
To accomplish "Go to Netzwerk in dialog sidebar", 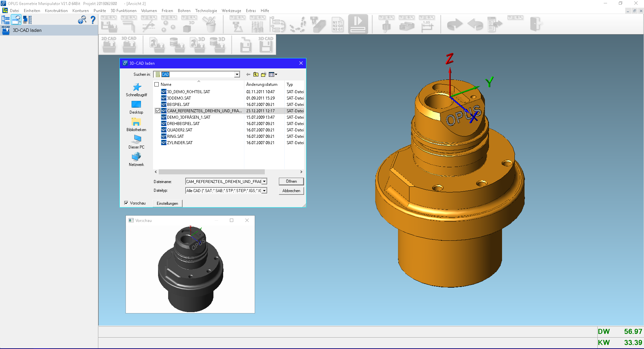I will (136, 160).
